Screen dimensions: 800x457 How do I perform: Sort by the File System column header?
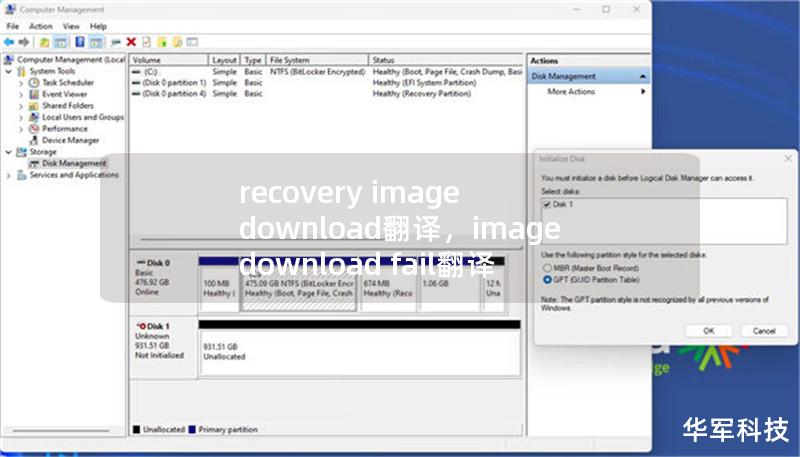[317, 60]
